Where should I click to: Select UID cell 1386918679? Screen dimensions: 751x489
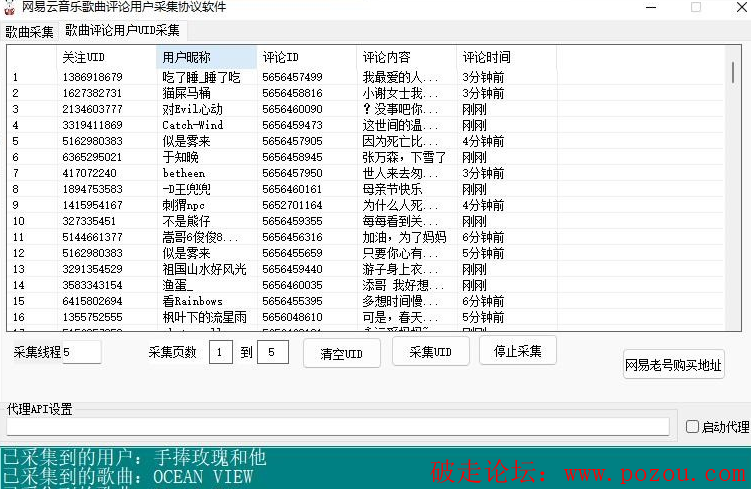[92, 77]
